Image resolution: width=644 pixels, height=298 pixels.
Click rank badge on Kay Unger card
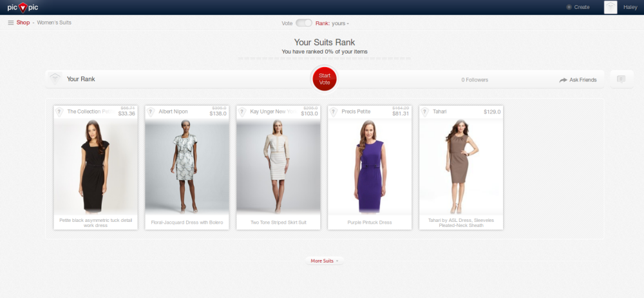(x=242, y=112)
